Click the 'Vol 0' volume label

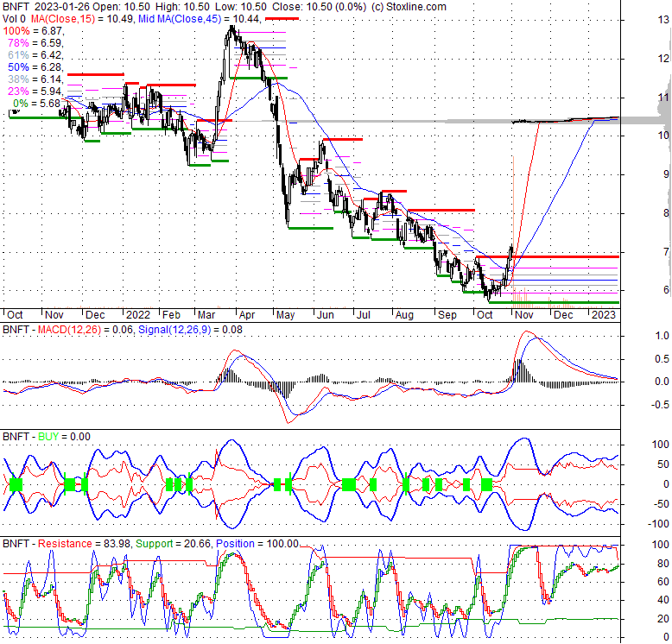(14, 19)
